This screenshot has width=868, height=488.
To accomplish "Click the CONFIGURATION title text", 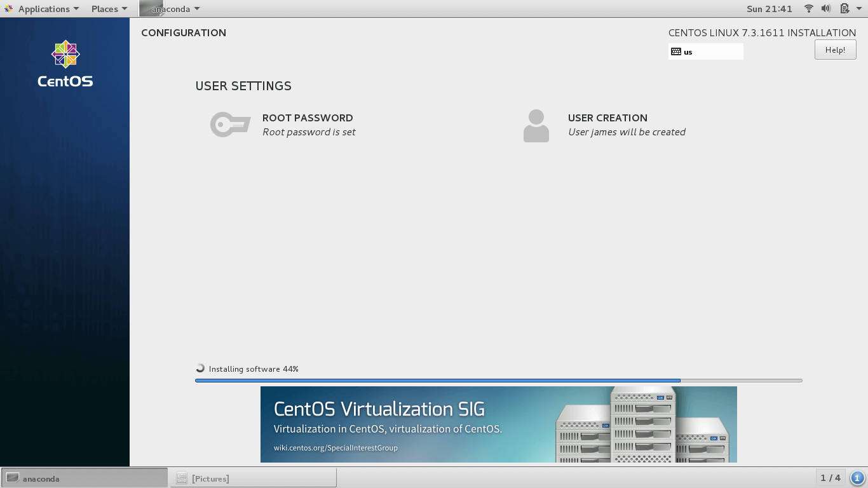I will click(184, 33).
